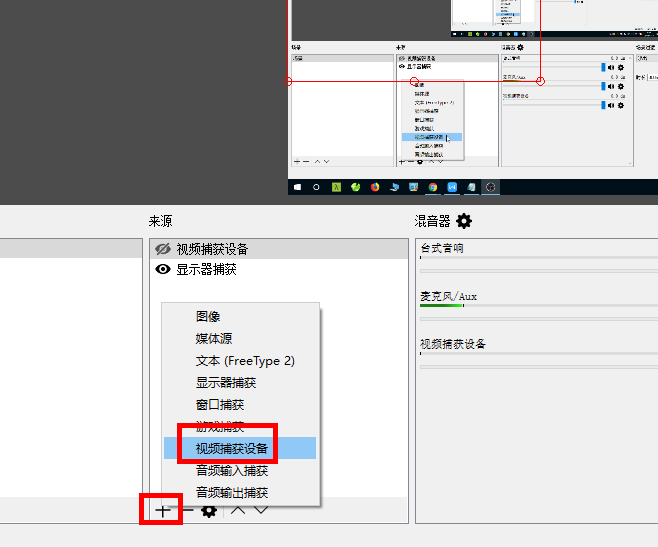Image resolution: width=658 pixels, height=547 pixels.
Task: Choose the highlighted 视频捕获设备 menu entry
Action: (x=232, y=448)
